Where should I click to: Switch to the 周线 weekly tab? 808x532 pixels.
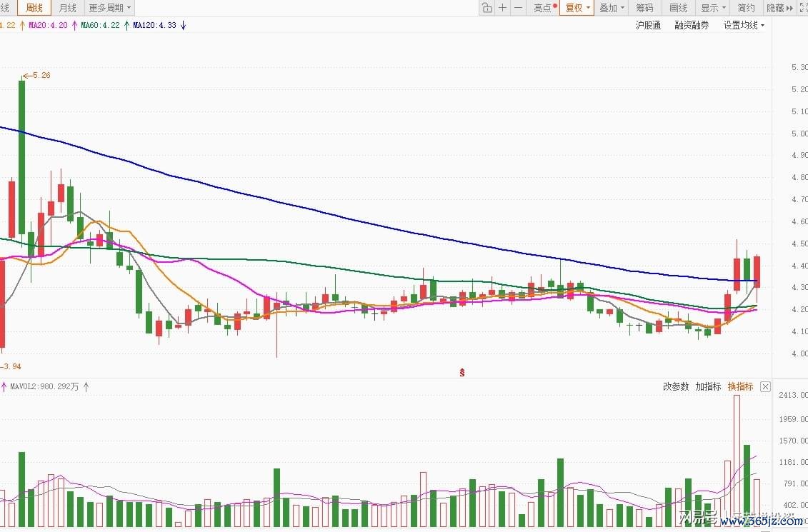click(x=34, y=8)
